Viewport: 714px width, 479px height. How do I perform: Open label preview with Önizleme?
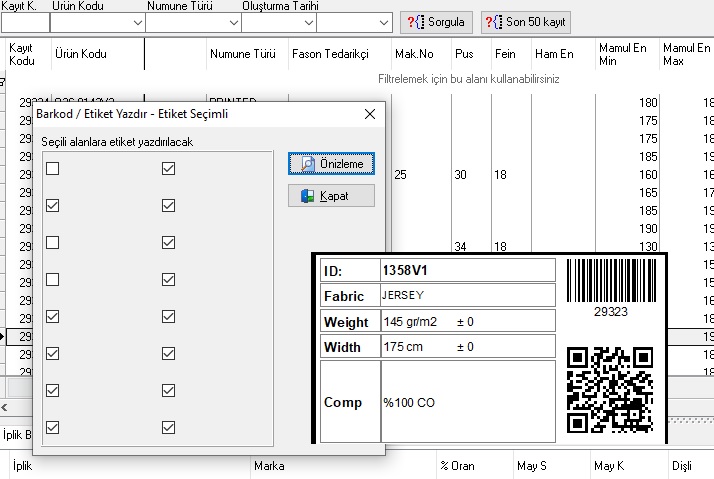[331, 164]
